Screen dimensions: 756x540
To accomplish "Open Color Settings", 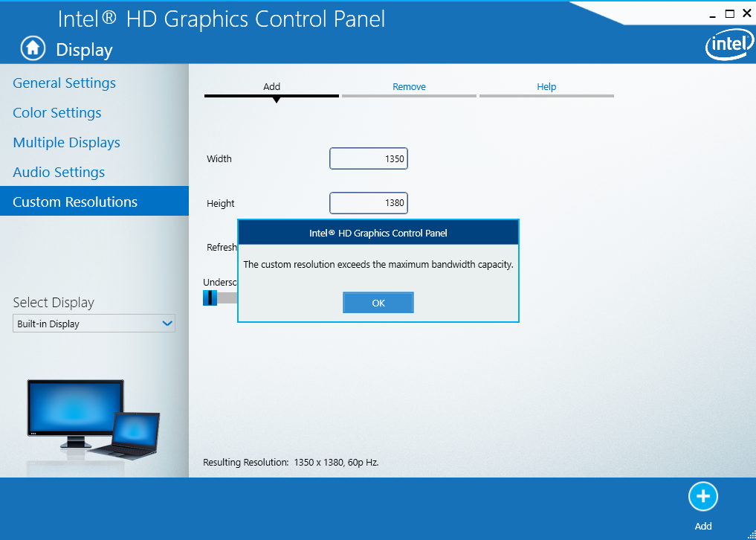I will coord(57,113).
